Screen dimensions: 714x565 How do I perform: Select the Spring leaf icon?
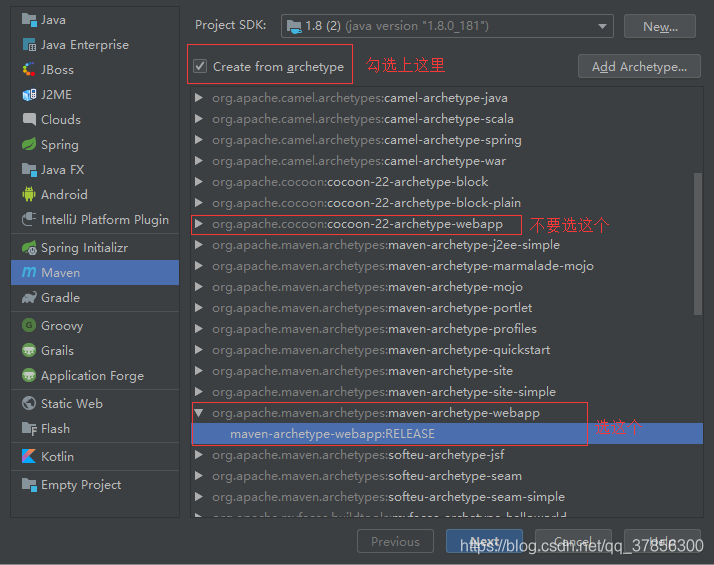(x=29, y=145)
